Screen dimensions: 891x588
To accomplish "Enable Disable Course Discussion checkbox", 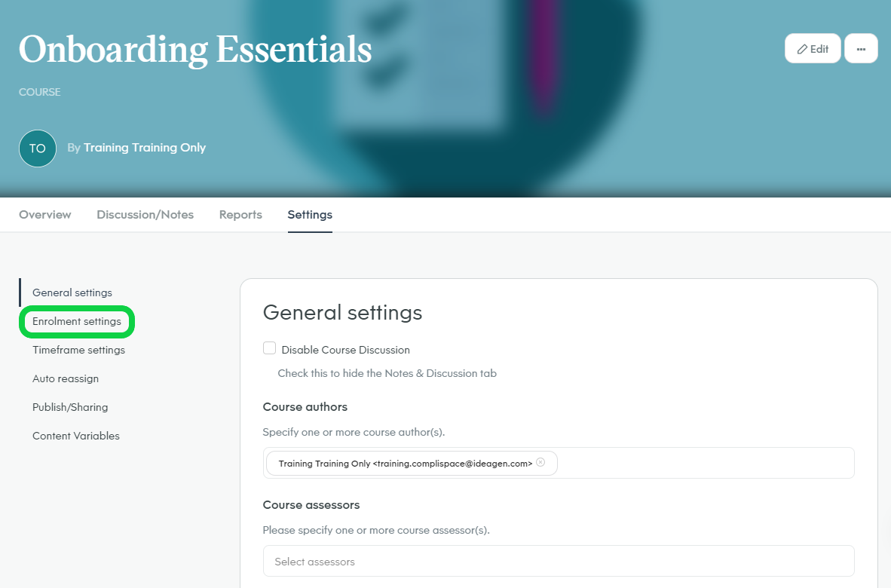I will tap(269, 348).
